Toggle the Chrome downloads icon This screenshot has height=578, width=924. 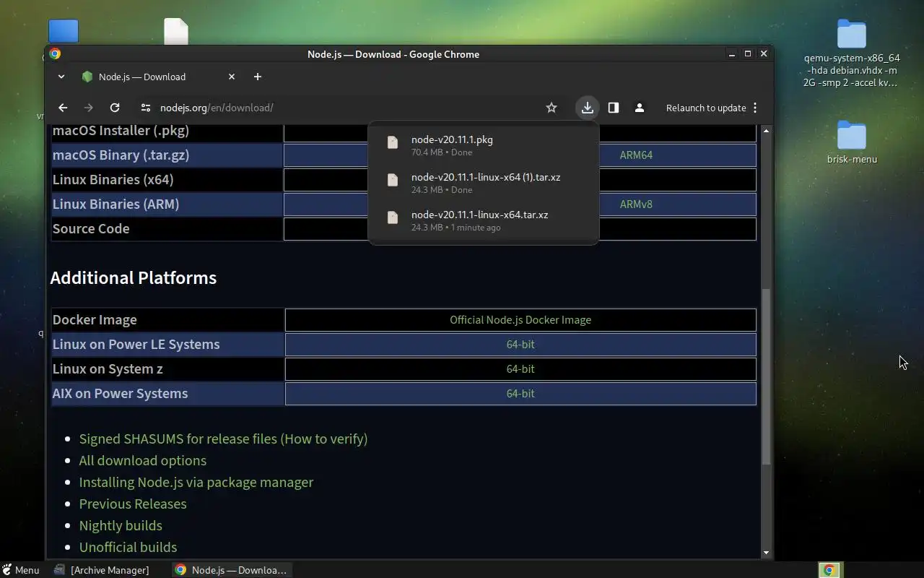point(588,108)
